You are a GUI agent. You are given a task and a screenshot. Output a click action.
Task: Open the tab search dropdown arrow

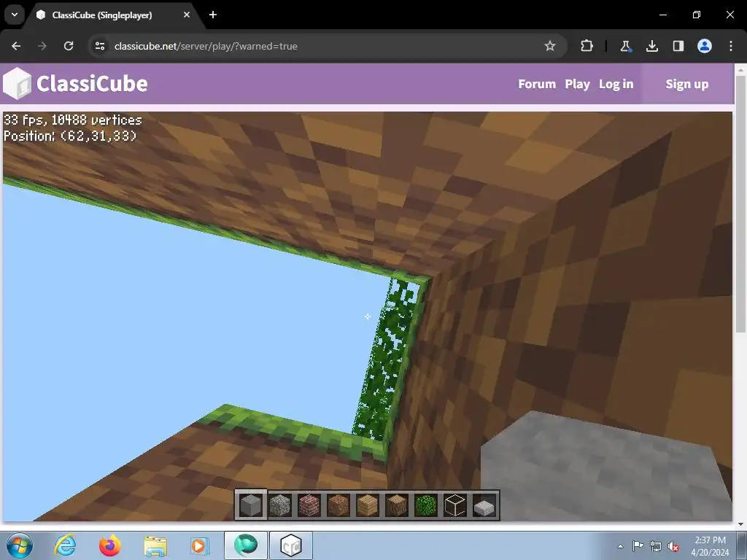tap(15, 15)
